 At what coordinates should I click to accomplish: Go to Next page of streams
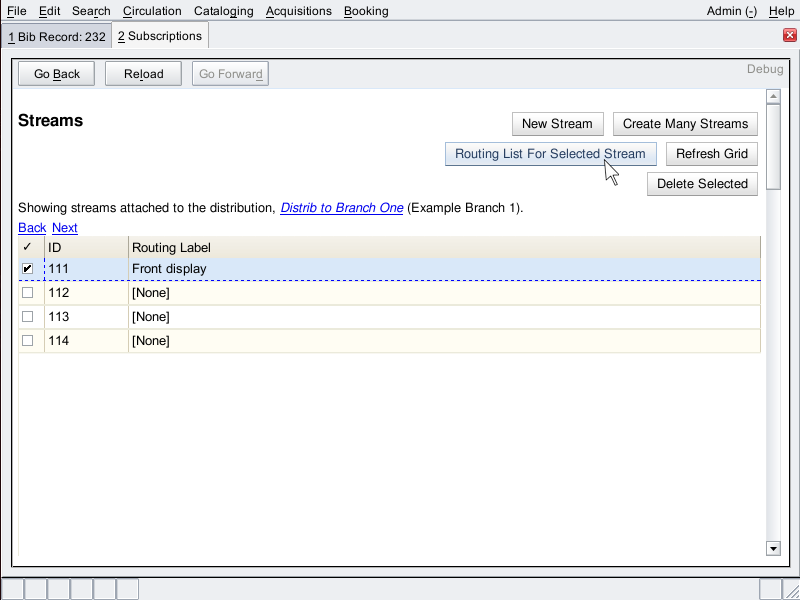click(65, 228)
